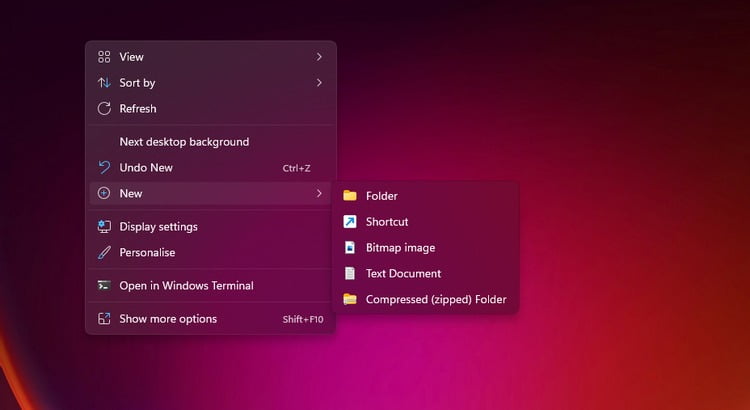The width and height of the screenshot is (750, 410).
Task: Click the Display settings monitor icon
Action: [104, 226]
